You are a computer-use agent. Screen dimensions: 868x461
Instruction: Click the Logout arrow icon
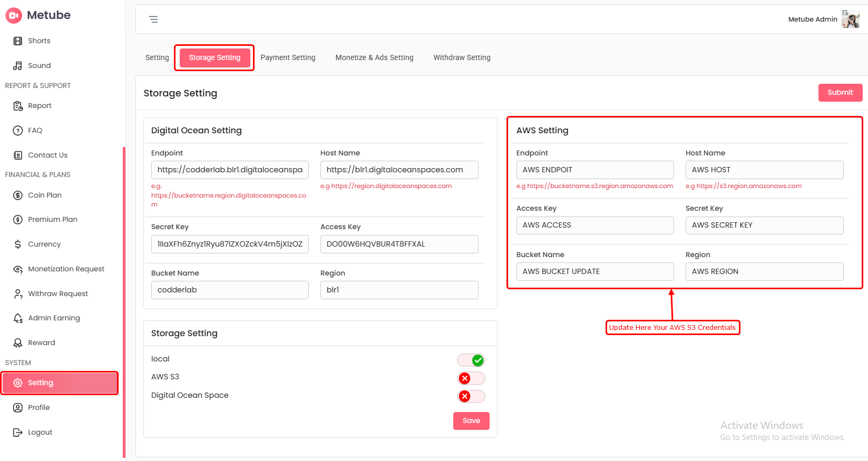18,433
